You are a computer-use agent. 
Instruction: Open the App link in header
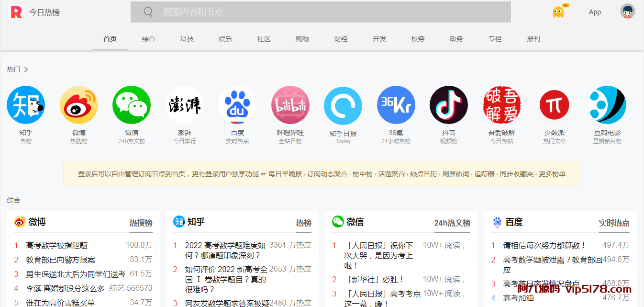point(595,12)
